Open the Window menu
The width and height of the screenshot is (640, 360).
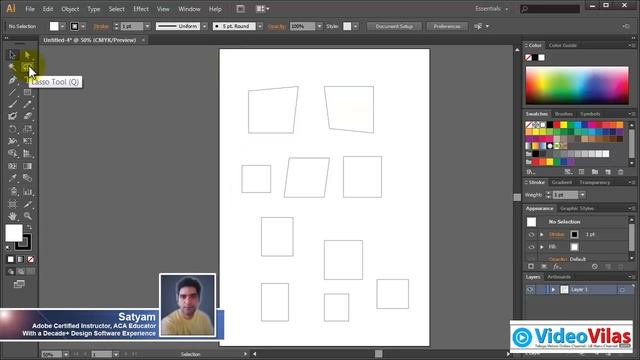point(189,9)
